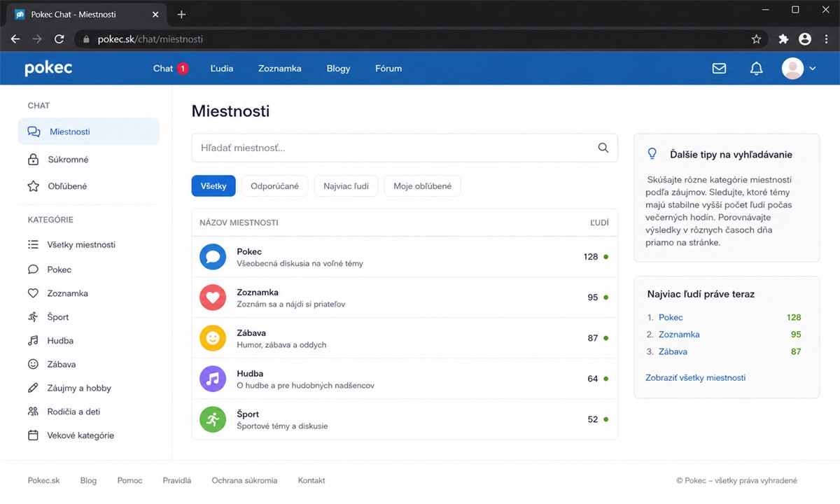Reload the page
The image size is (840, 504).
pos(59,39)
